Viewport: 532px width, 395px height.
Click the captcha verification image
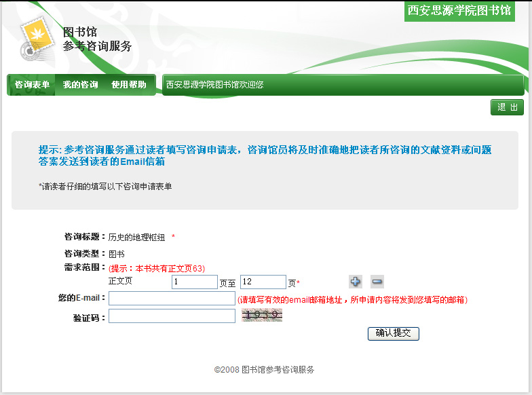tap(262, 315)
